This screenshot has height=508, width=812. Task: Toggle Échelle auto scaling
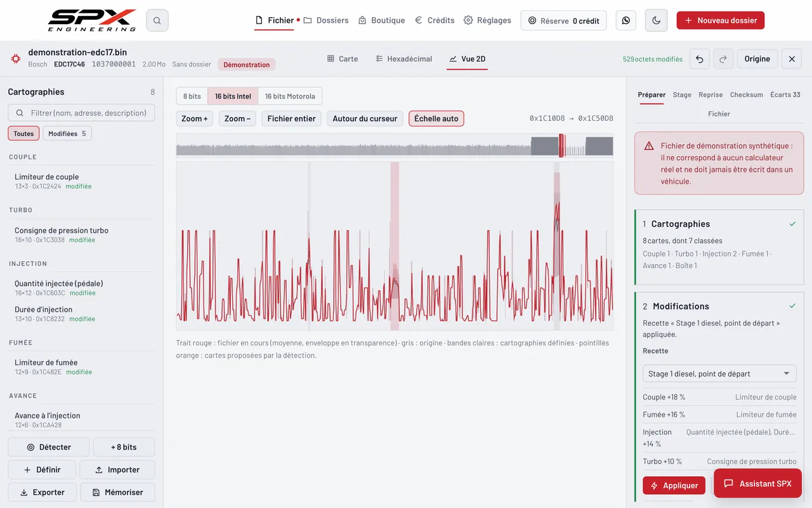(x=436, y=119)
